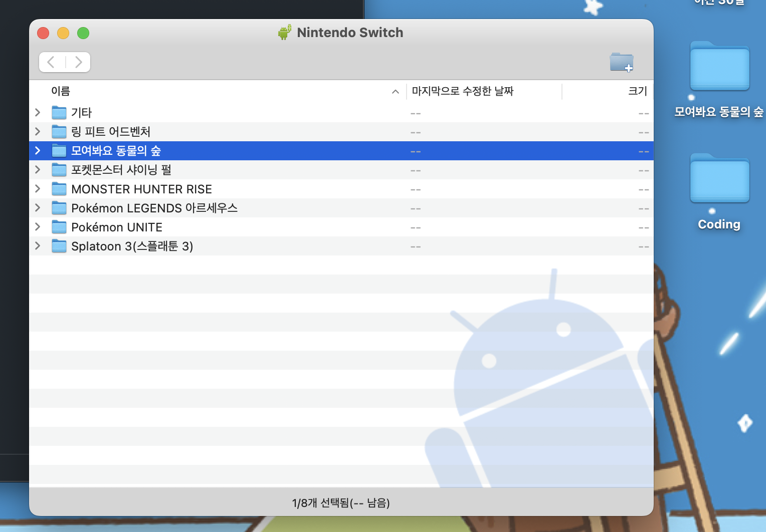
Task: Expand the 링 피트 어드벤처 folder
Action: tap(38, 131)
